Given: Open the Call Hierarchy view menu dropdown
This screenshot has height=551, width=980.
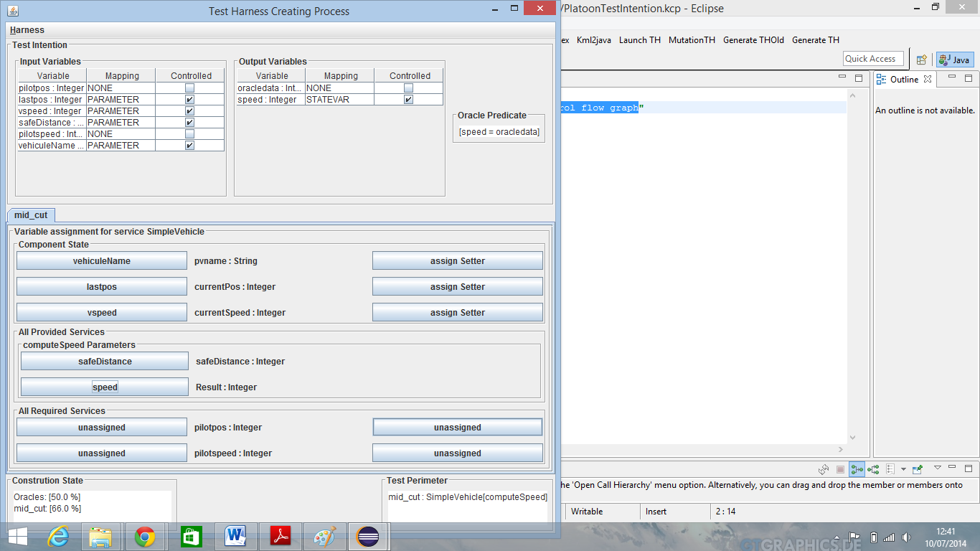Looking at the screenshot, I should point(937,468).
